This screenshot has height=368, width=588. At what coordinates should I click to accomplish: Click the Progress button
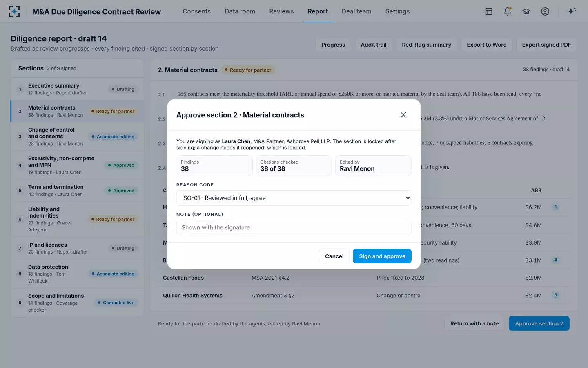coord(333,45)
